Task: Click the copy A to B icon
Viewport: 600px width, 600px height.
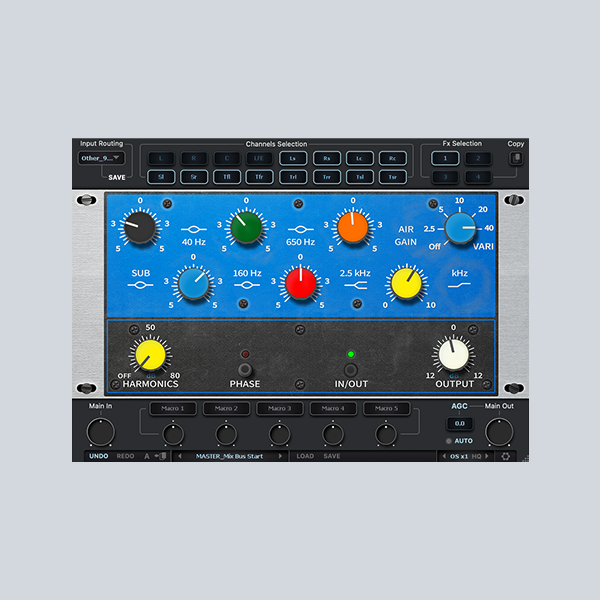Action: 160,456
